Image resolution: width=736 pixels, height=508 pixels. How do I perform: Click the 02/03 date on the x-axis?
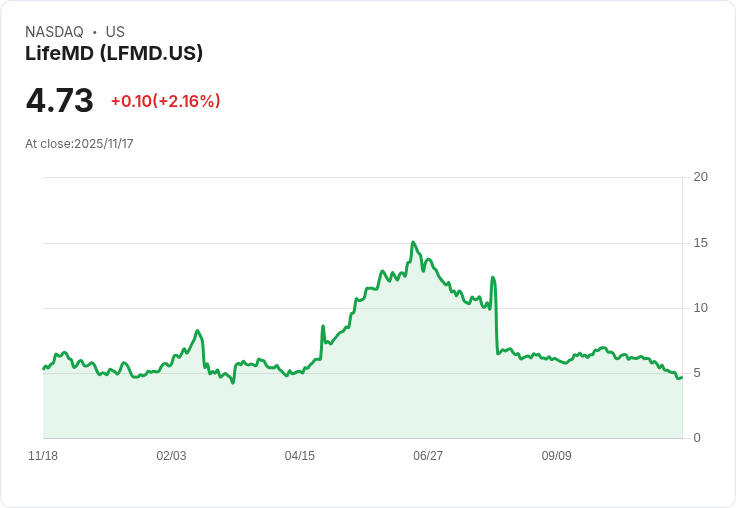[171, 456]
